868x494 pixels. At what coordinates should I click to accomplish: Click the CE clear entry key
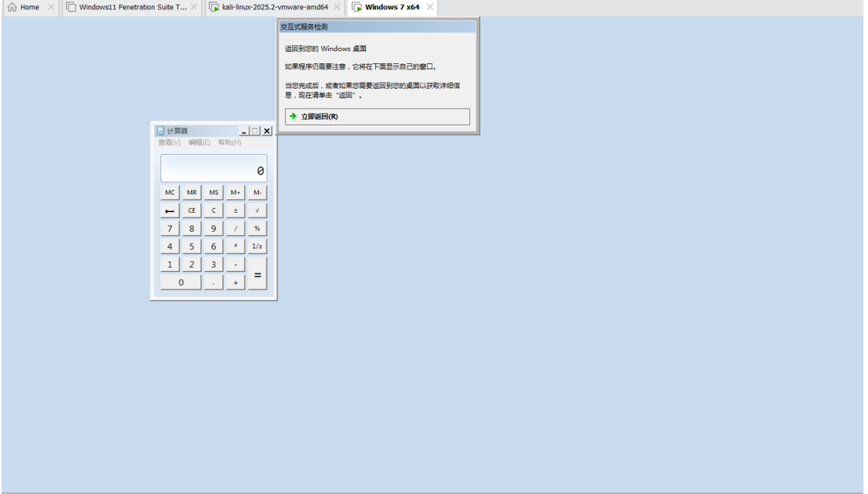point(191,211)
